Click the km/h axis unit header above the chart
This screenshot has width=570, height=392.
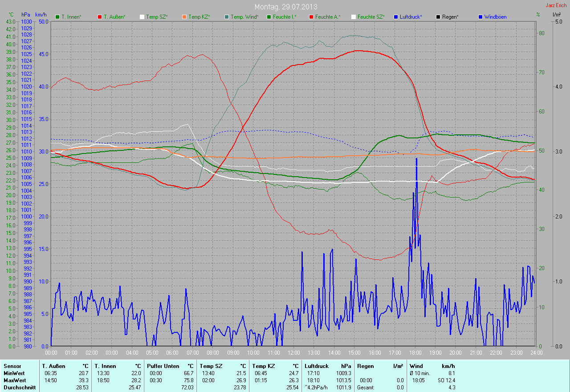41,15
